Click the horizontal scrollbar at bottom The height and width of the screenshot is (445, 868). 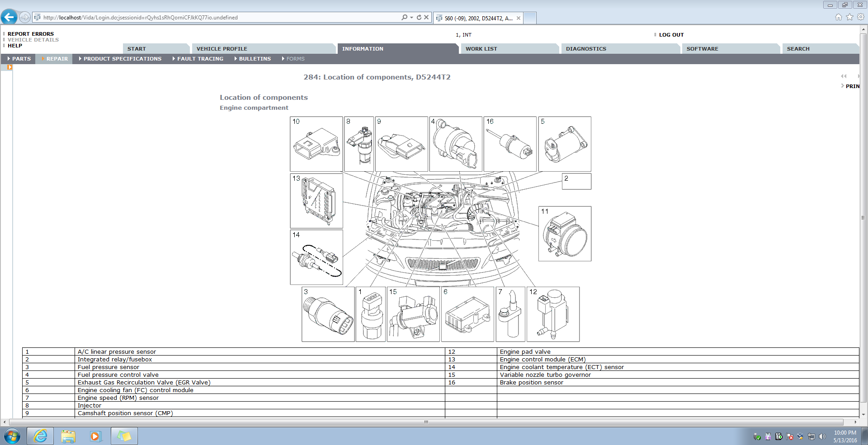pyautogui.click(x=426, y=422)
